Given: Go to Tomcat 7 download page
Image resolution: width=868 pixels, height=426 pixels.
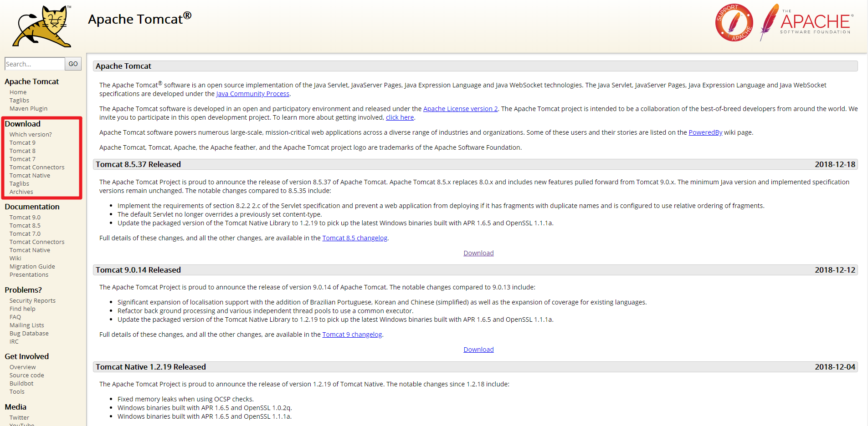Looking at the screenshot, I should [22, 159].
